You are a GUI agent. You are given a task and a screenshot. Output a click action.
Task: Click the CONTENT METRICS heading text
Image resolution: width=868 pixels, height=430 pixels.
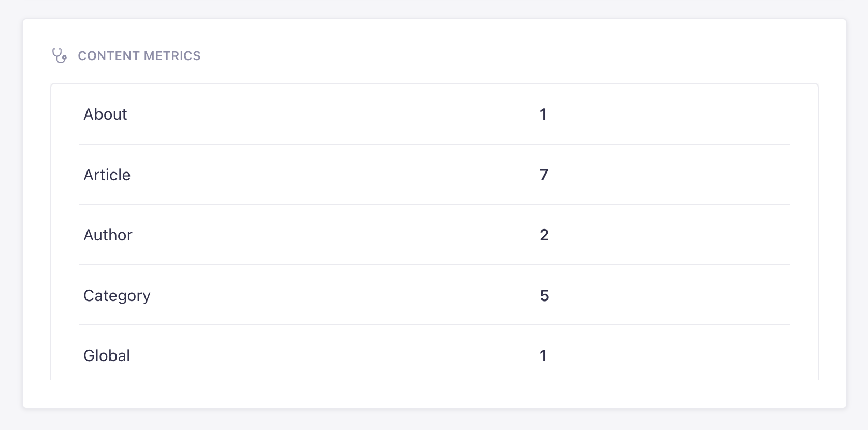pyautogui.click(x=139, y=55)
